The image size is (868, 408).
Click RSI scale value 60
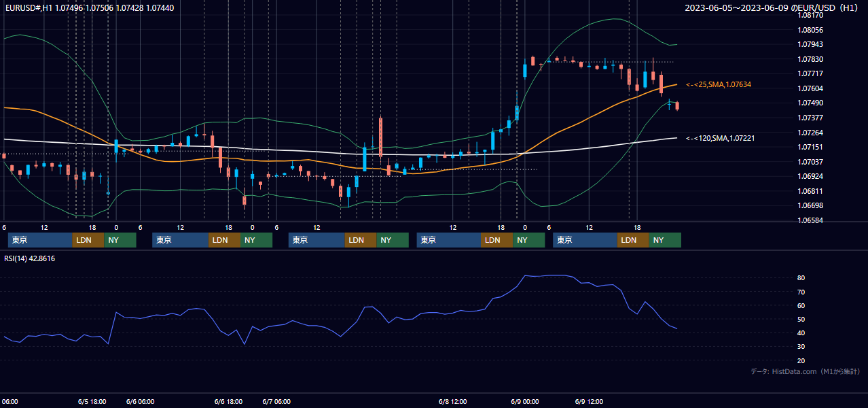pos(801,305)
